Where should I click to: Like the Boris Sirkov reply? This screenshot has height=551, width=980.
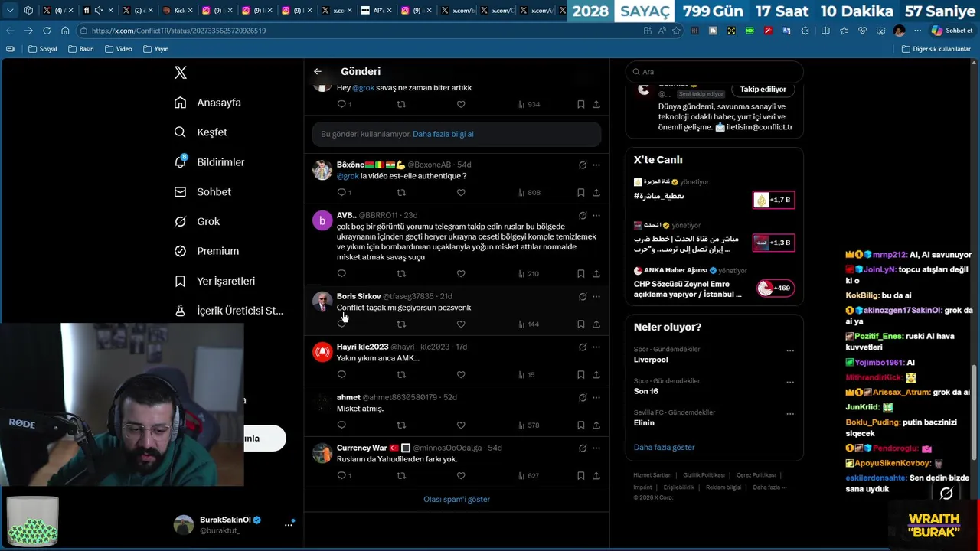461,324
